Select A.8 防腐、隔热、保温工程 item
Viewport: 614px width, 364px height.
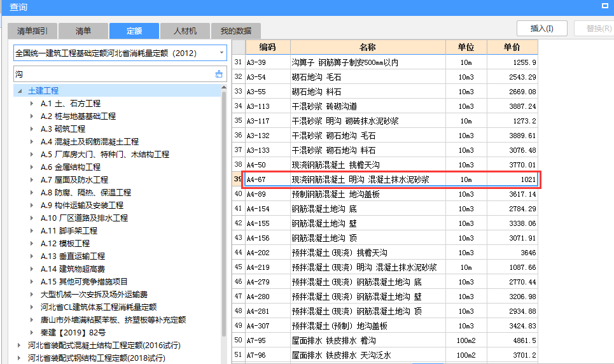pyautogui.click(x=86, y=192)
